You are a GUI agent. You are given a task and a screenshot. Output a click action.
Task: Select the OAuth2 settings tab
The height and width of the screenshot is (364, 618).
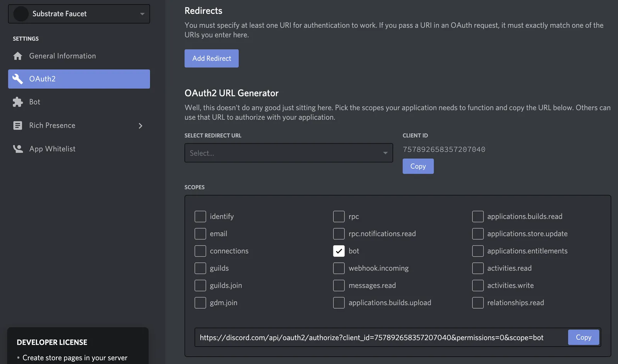click(x=79, y=79)
